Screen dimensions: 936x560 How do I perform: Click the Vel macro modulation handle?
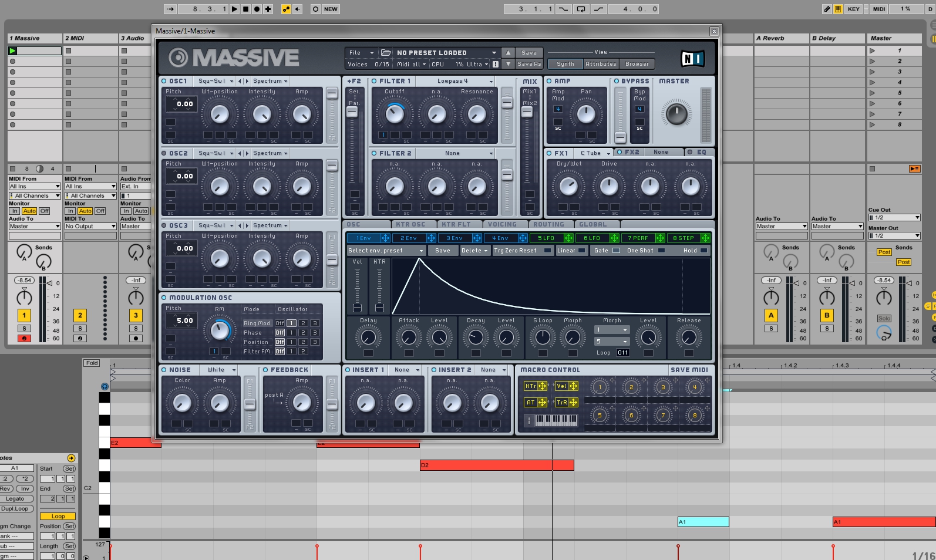click(x=573, y=386)
